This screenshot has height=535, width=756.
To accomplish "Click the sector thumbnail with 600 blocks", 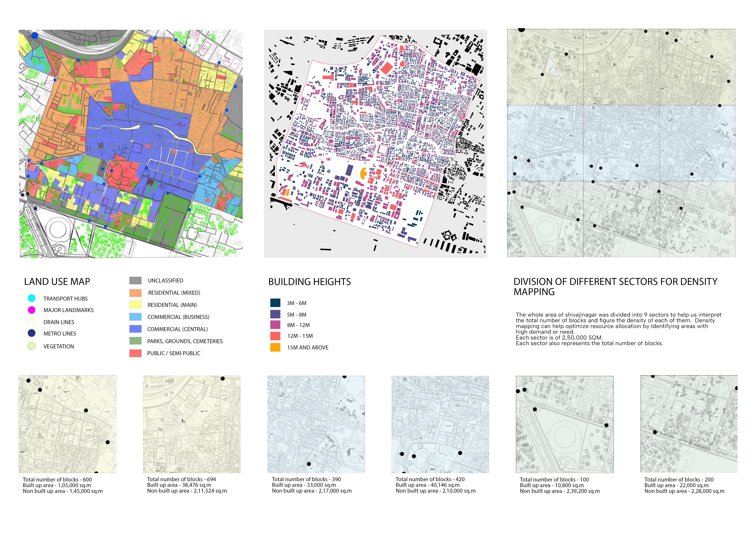I will pos(68,424).
